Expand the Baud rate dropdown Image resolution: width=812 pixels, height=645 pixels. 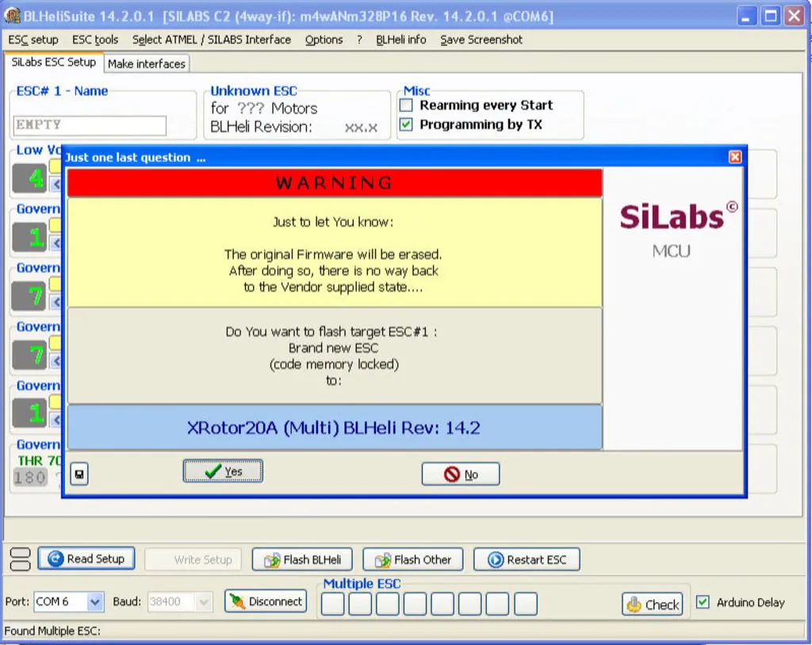(x=204, y=602)
